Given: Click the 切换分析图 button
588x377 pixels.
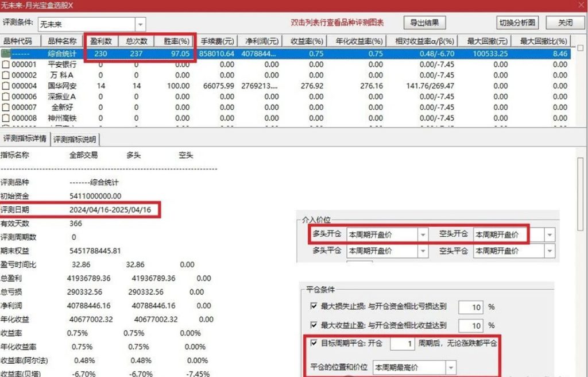Looking at the screenshot, I should (516, 22).
